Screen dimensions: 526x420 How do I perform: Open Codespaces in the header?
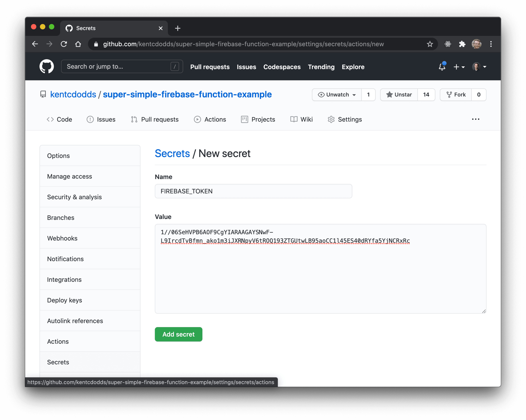[x=282, y=67]
